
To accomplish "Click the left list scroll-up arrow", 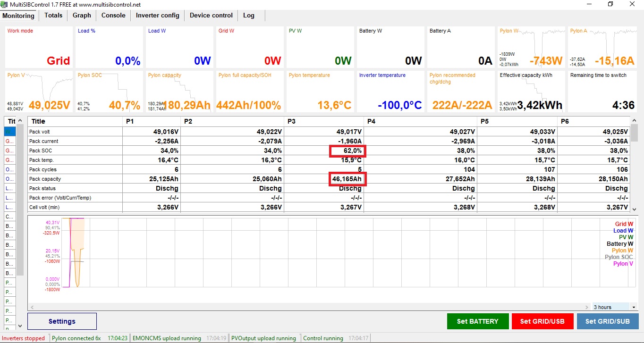I will click(20, 121).
